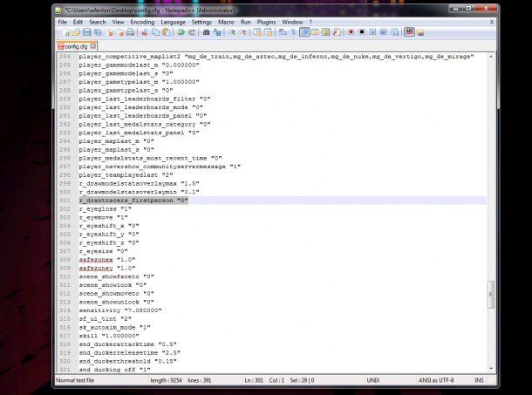
Task: Click the 'UNIX' status bar entry
Action: 373,380
